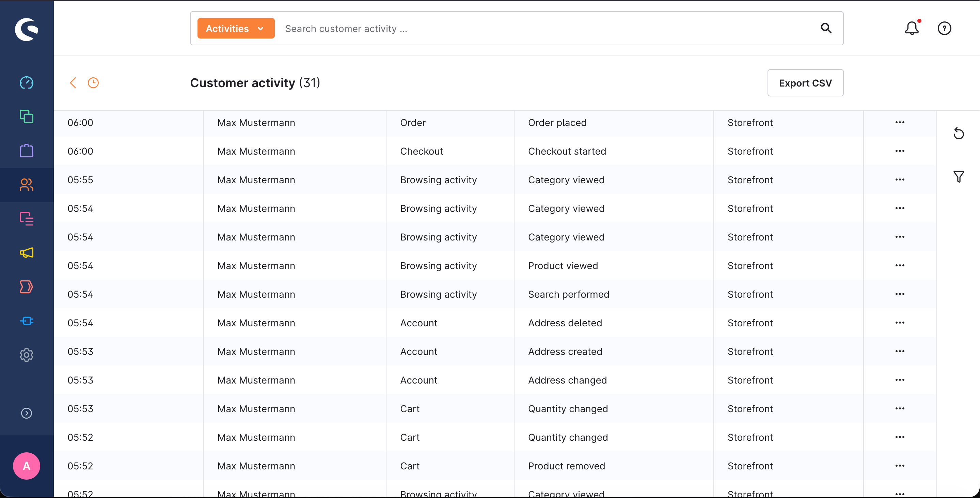The height and width of the screenshot is (498, 980).
Task: Open the Marketing megaphone icon
Action: [x=26, y=253]
